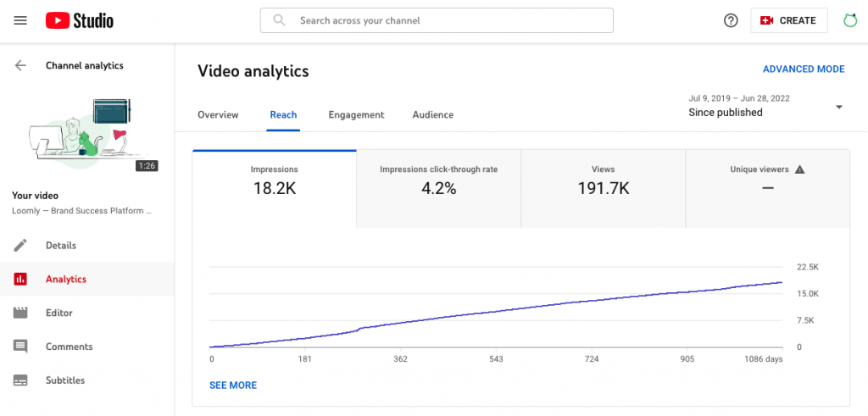Click the video thumbnail illustration

click(87, 135)
